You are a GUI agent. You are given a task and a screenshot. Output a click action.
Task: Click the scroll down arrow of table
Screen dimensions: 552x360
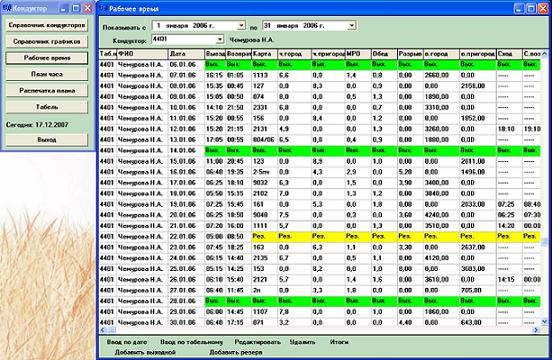[544, 321]
